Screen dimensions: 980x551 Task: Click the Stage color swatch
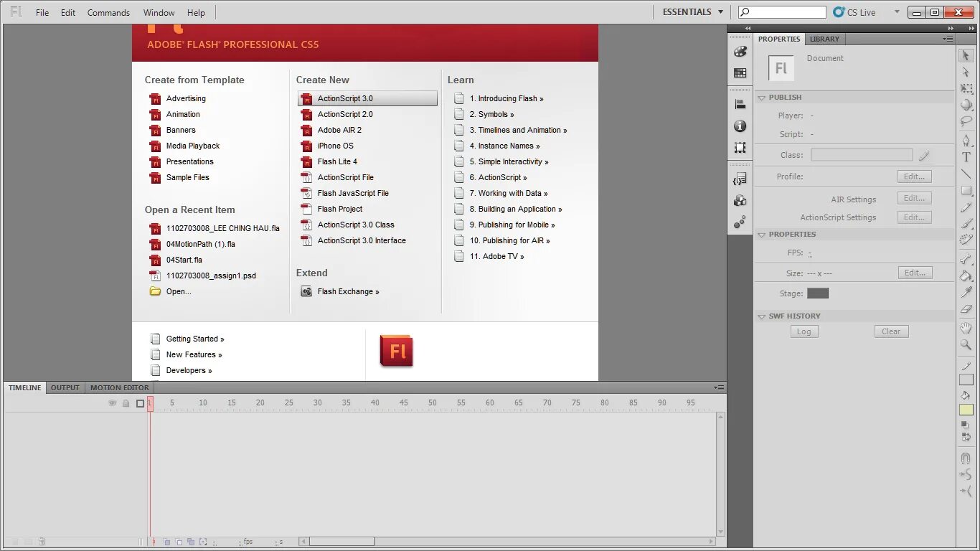(818, 293)
